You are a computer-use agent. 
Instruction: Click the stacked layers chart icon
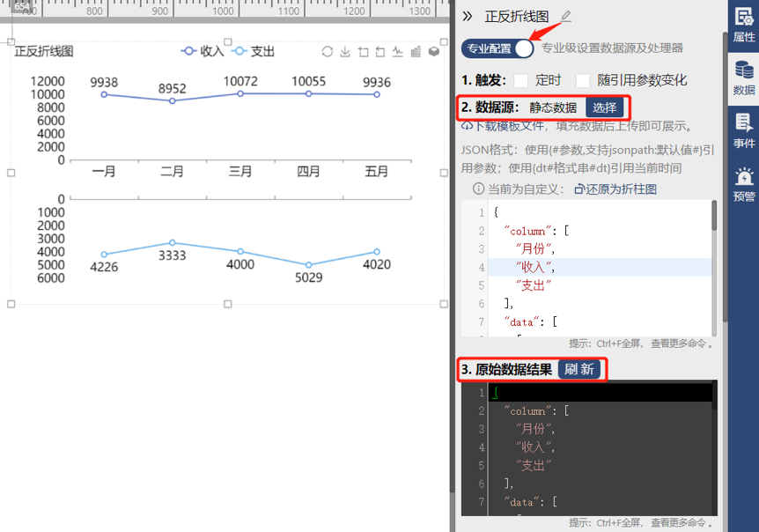pos(433,52)
